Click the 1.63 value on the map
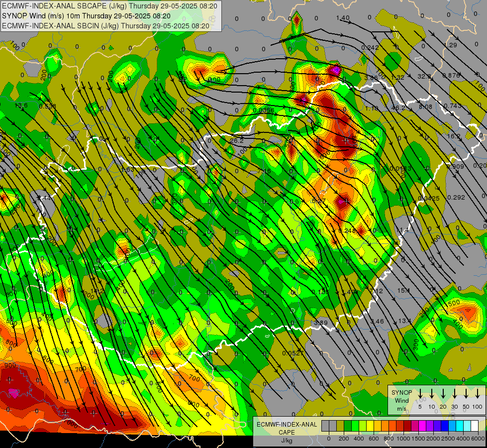 tap(128, 169)
